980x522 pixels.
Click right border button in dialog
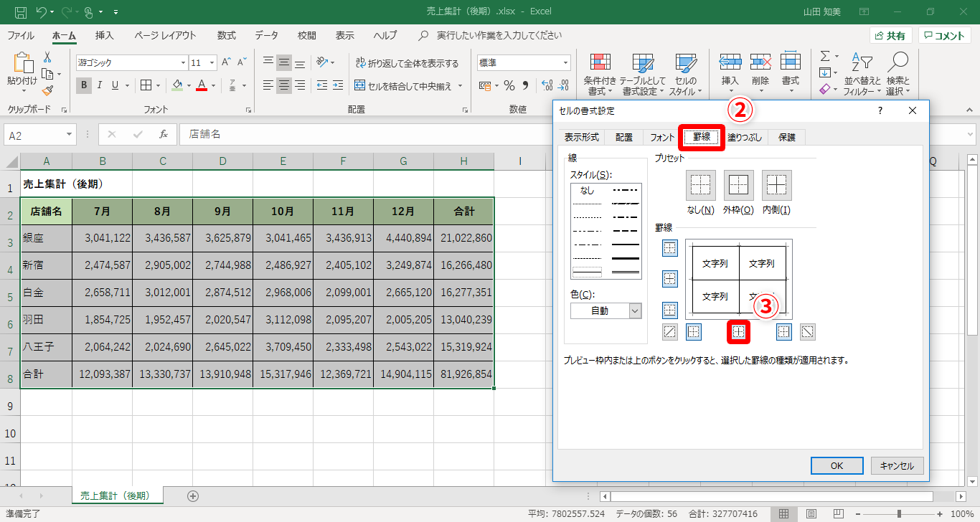[784, 332]
